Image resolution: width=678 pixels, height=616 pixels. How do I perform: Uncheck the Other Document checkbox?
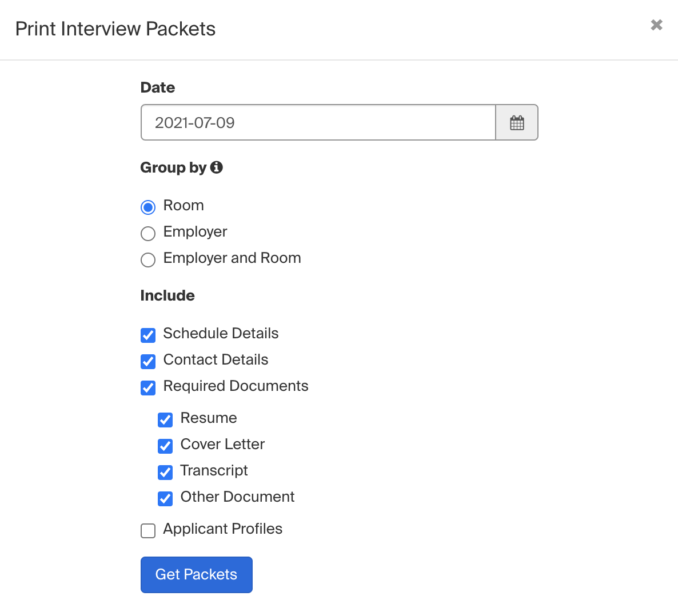(x=165, y=498)
